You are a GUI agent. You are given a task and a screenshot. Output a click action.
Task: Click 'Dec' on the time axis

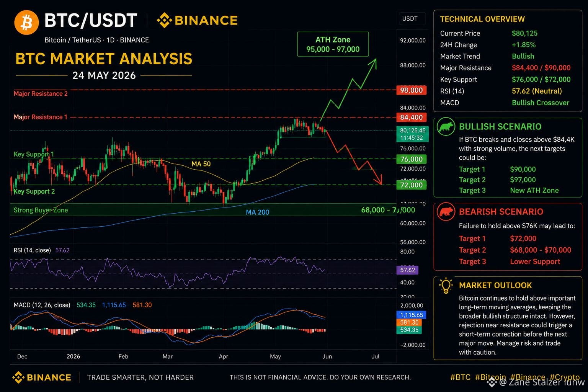pos(22,356)
